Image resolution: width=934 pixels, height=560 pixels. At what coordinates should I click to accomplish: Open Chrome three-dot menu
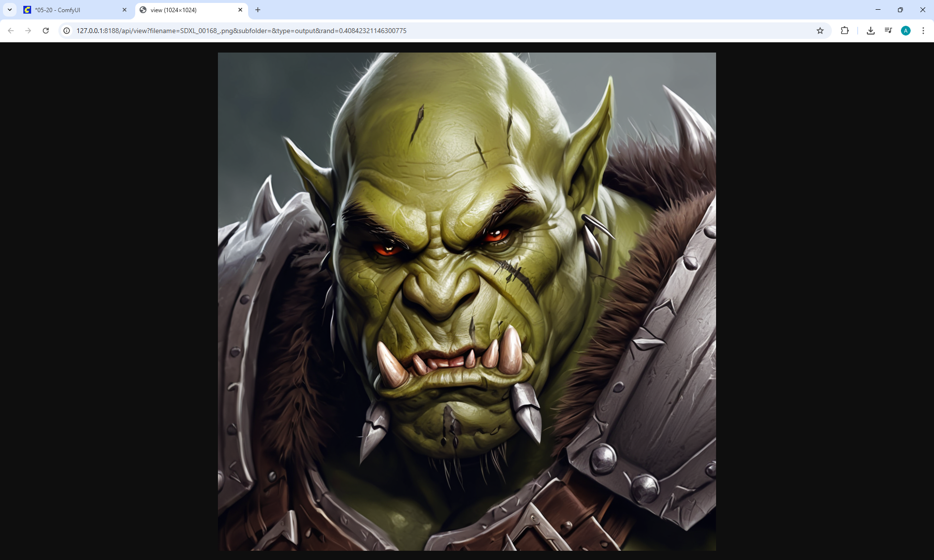point(923,31)
